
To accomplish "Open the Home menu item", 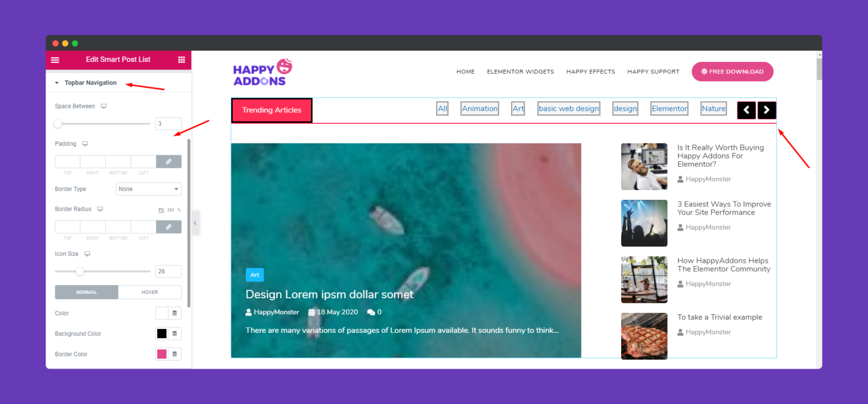I will [x=465, y=72].
